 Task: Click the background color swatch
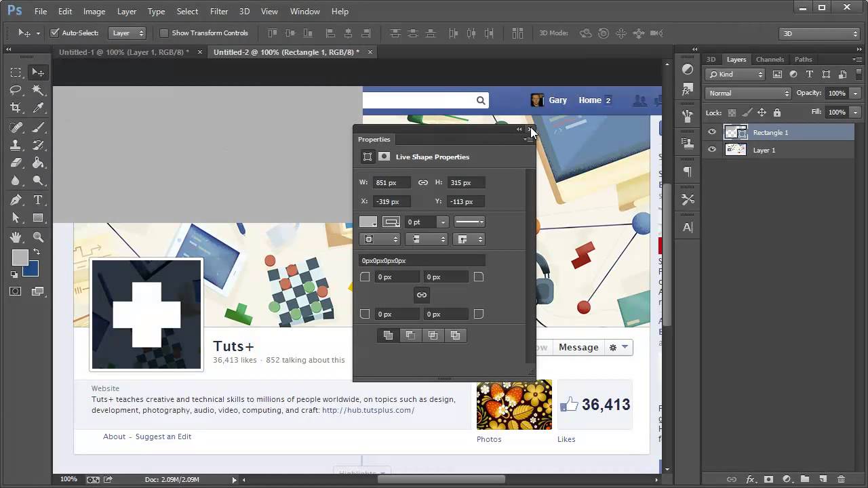(x=31, y=269)
